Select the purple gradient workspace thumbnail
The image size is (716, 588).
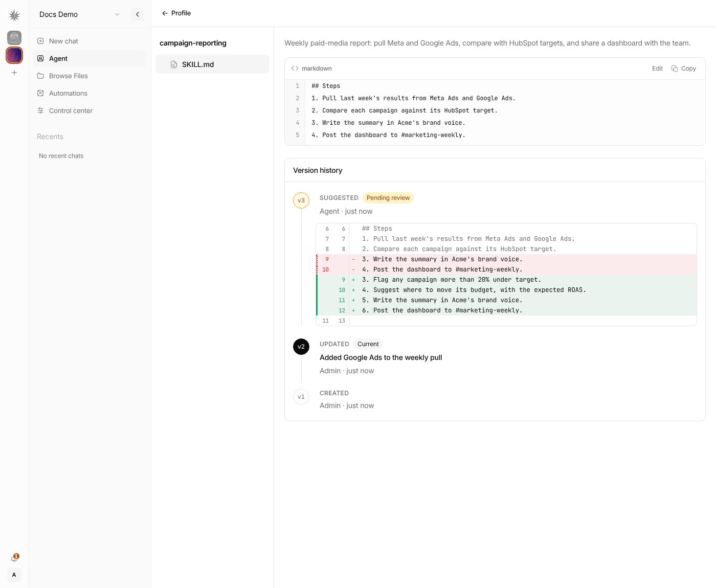point(14,55)
